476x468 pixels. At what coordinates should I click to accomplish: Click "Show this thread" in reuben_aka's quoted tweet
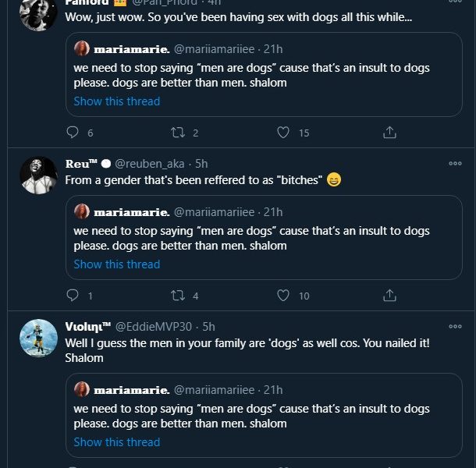pyautogui.click(x=117, y=264)
